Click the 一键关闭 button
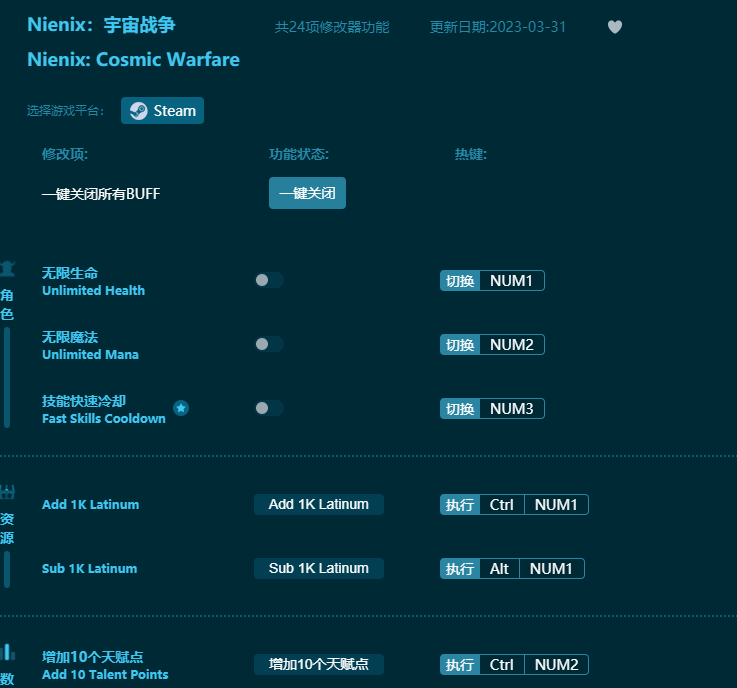This screenshot has height=688, width=737. click(307, 193)
